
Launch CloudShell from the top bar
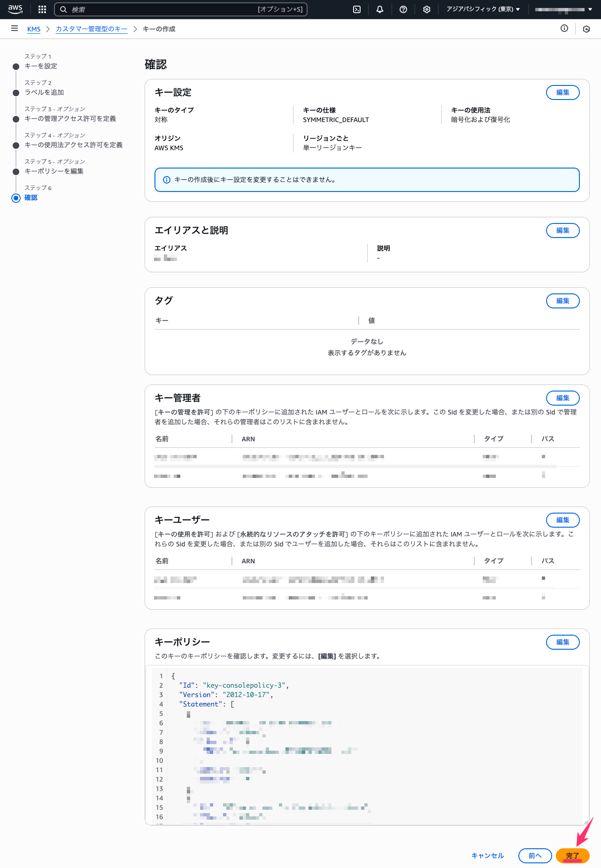pos(357,9)
